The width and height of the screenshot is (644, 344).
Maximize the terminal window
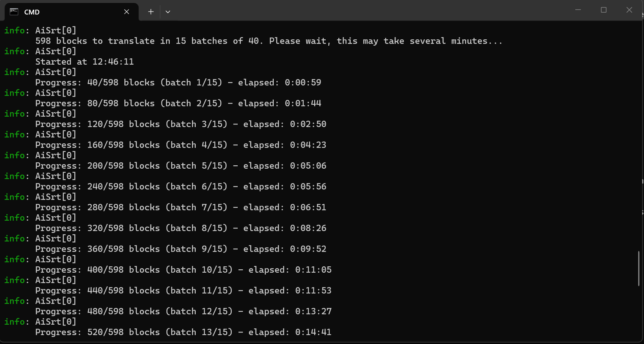604,10
